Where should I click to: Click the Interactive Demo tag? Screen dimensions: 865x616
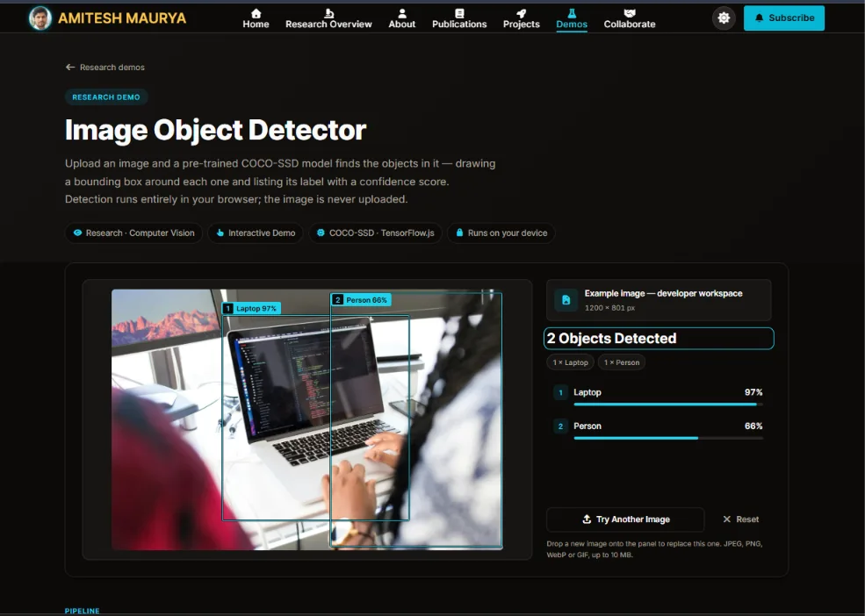click(256, 233)
